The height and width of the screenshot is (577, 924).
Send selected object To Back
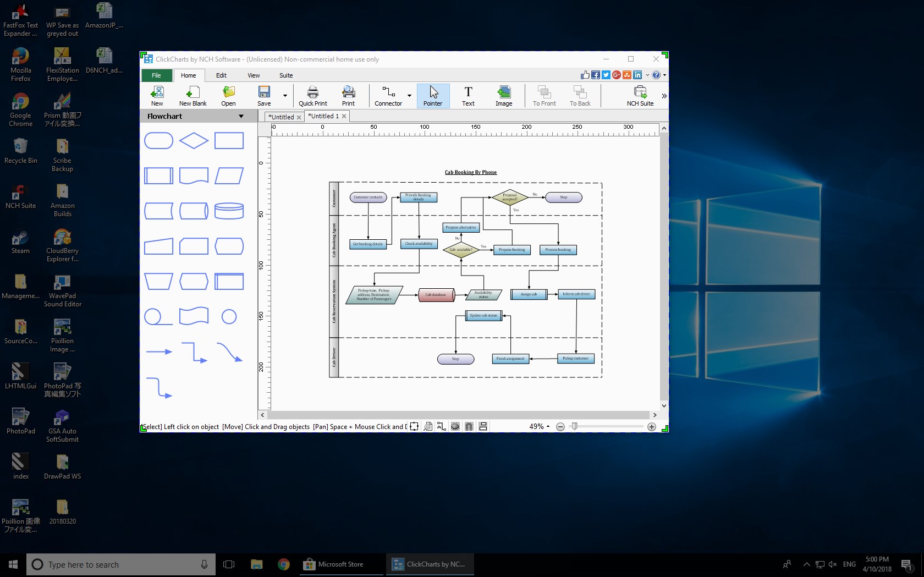pos(580,96)
